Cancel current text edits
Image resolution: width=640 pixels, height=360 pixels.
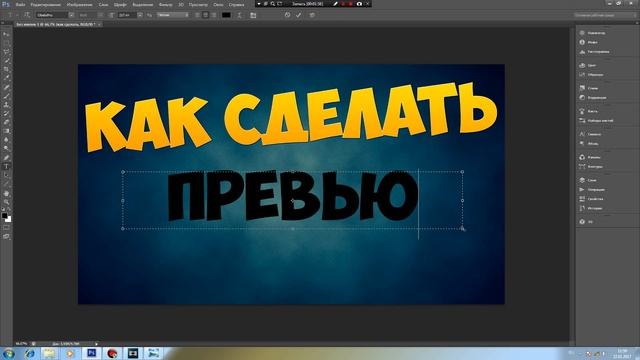(288, 15)
